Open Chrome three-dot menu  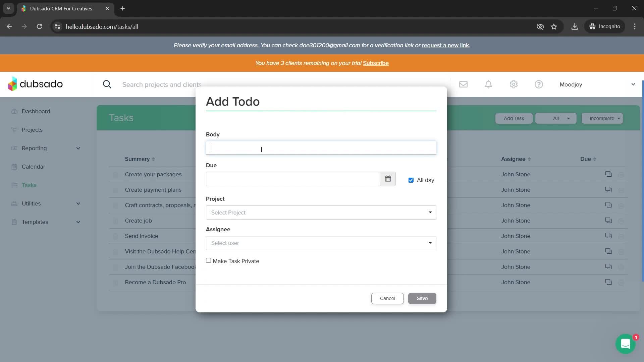tap(635, 26)
